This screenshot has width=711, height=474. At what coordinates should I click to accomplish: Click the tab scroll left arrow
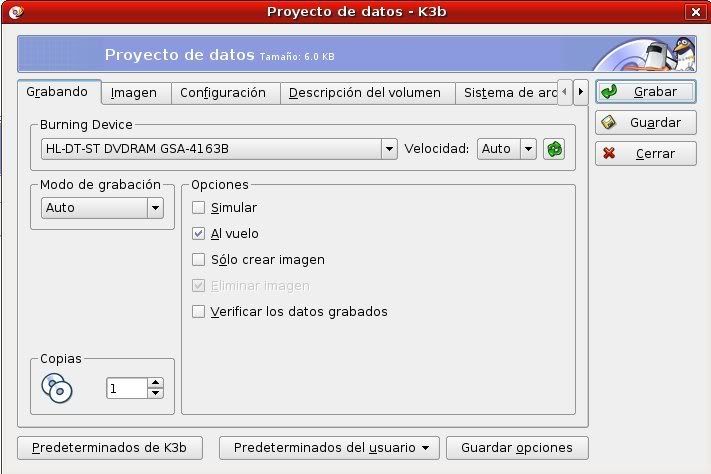point(565,92)
